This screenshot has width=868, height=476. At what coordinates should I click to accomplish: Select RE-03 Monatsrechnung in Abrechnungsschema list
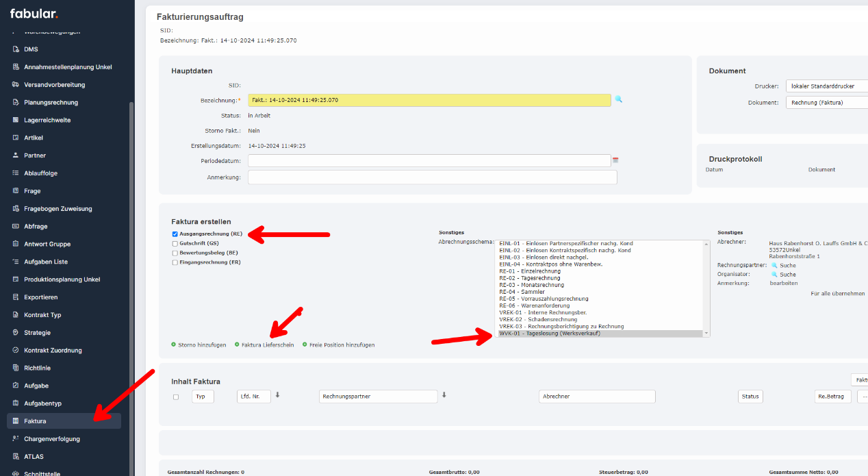click(531, 285)
